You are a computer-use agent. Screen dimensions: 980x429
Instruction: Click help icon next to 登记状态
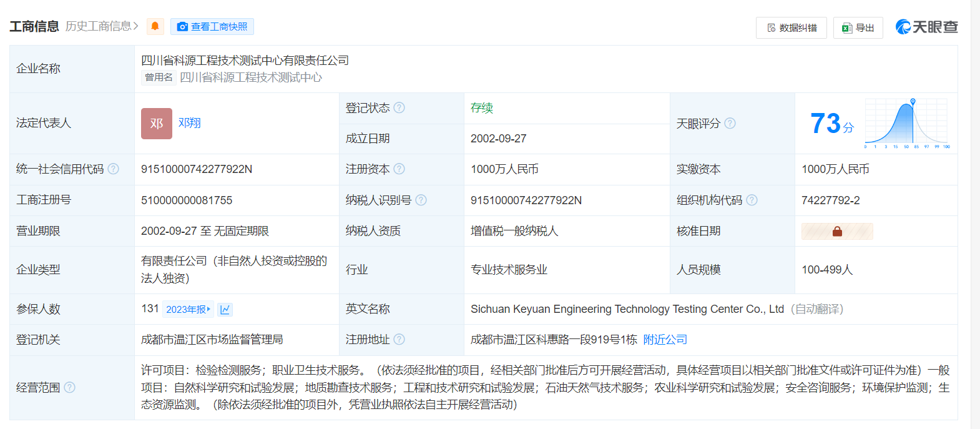pyautogui.click(x=399, y=107)
